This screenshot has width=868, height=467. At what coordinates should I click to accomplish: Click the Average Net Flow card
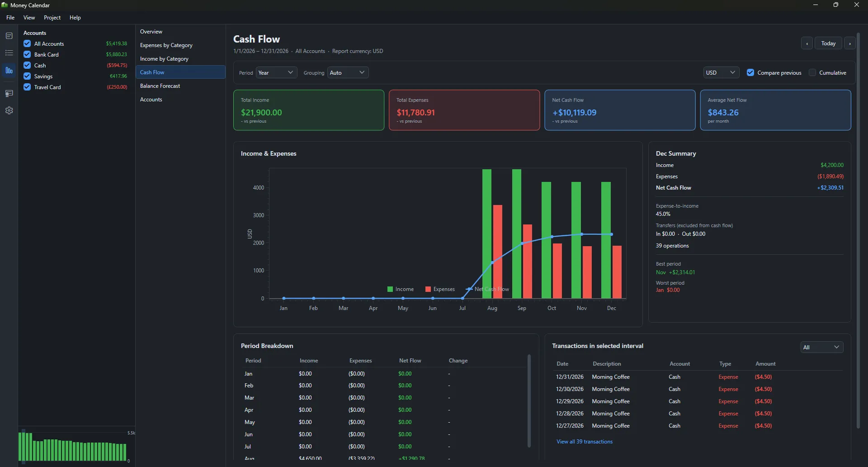775,110
